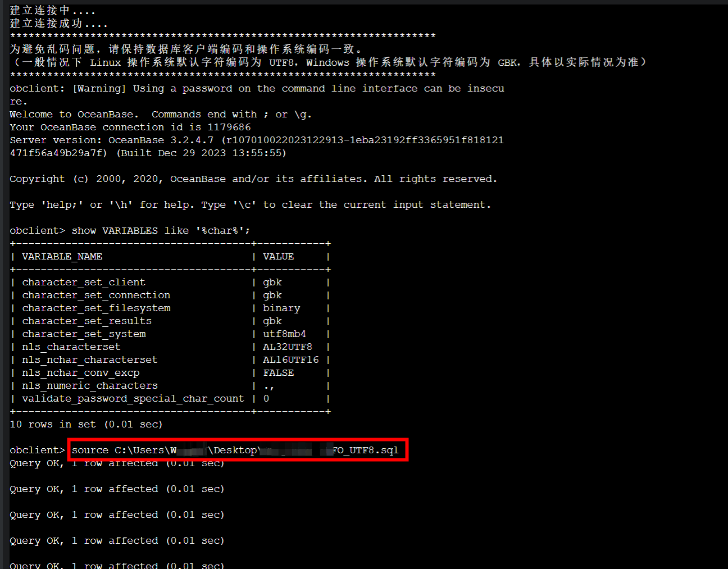Click the binary value for character_set_filesystem

click(x=281, y=308)
